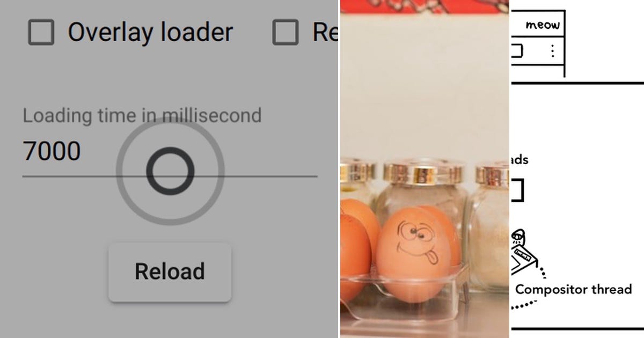Click the red patterned cloth at top
The image size is (644, 338).
pos(424,6)
